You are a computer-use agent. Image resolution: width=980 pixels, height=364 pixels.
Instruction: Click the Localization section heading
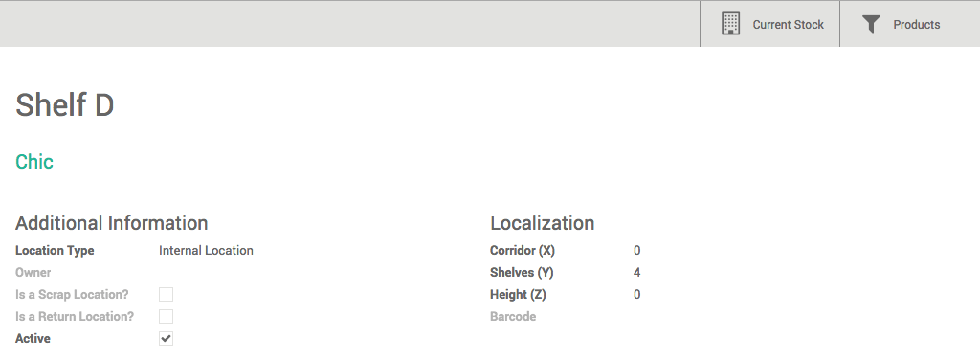click(x=543, y=223)
